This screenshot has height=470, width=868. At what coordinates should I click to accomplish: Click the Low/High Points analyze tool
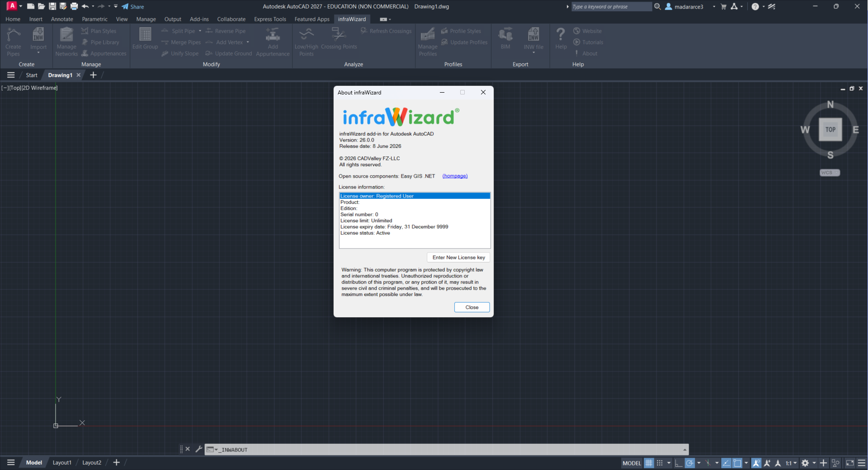coord(307,42)
